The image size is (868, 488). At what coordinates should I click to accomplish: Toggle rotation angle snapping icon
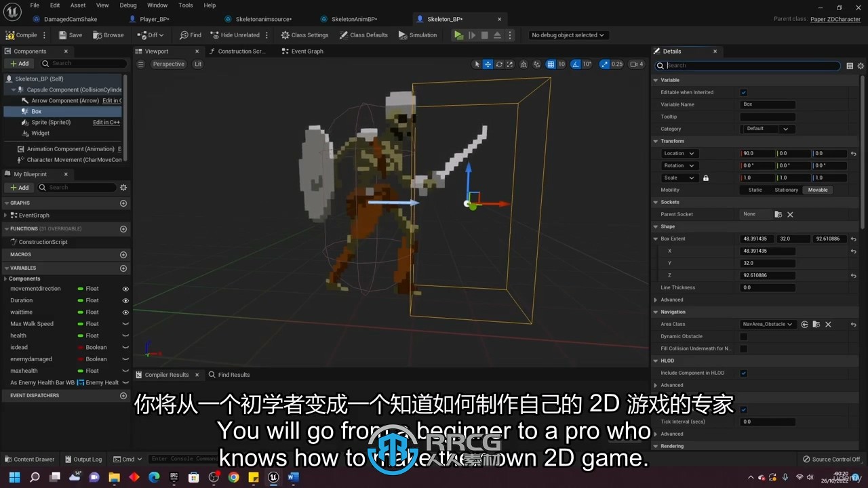point(576,64)
